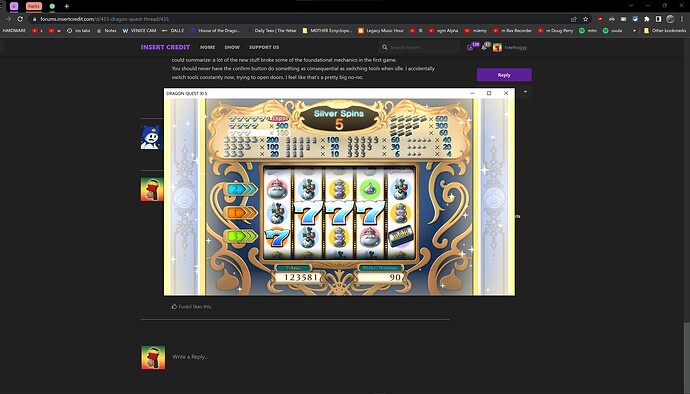Reload the page with the refresh icon
Image resolution: width=690 pixels, height=394 pixels.
click(20, 19)
